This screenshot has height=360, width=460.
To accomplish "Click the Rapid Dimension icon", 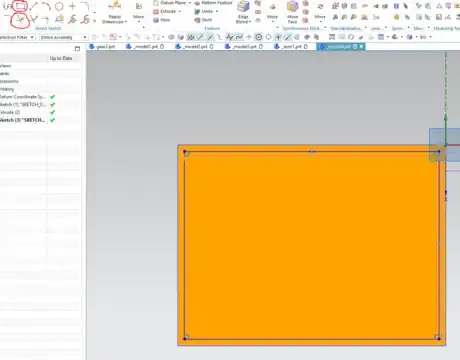I will click(114, 7).
